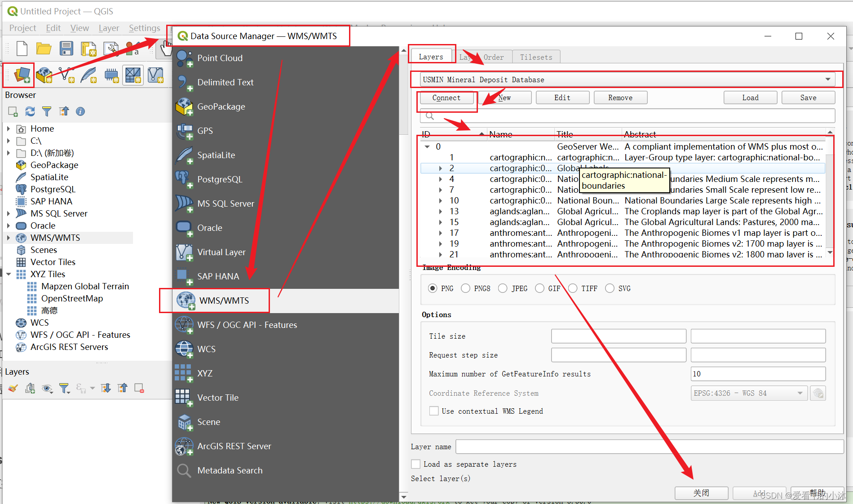Click Manage Map Themes eye icon
This screenshot has width=853, height=504.
pyautogui.click(x=47, y=388)
